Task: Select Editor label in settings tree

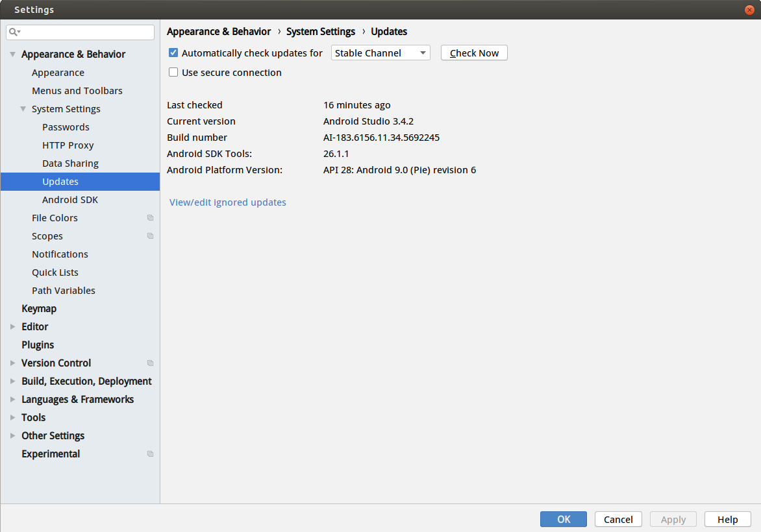Action: point(35,327)
